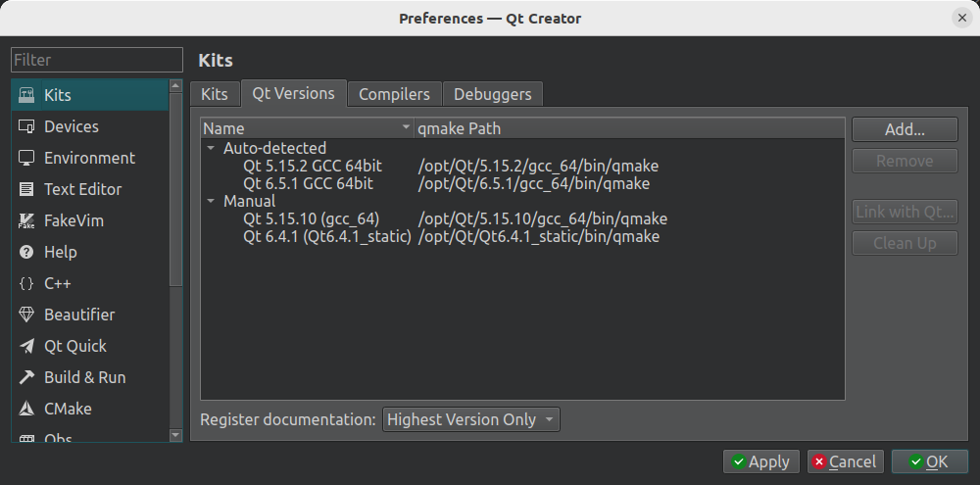Click the Add... button
980x485 pixels.
pos(905,129)
